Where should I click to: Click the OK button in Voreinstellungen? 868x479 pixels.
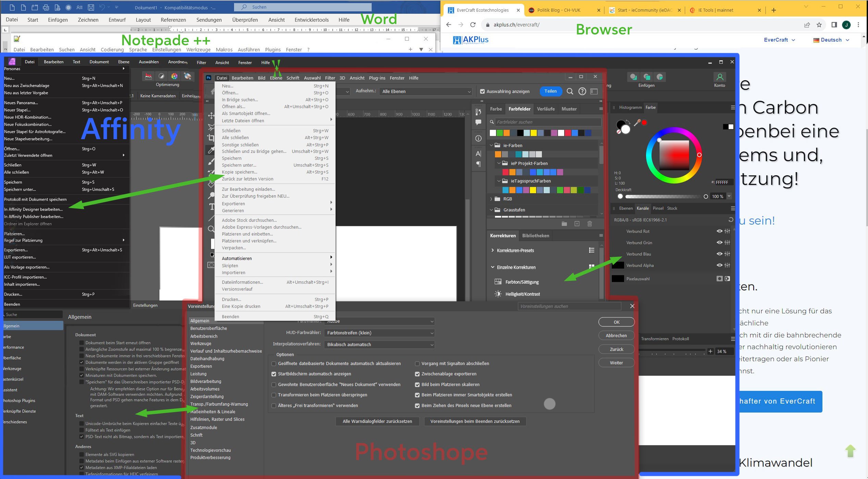[616, 322]
